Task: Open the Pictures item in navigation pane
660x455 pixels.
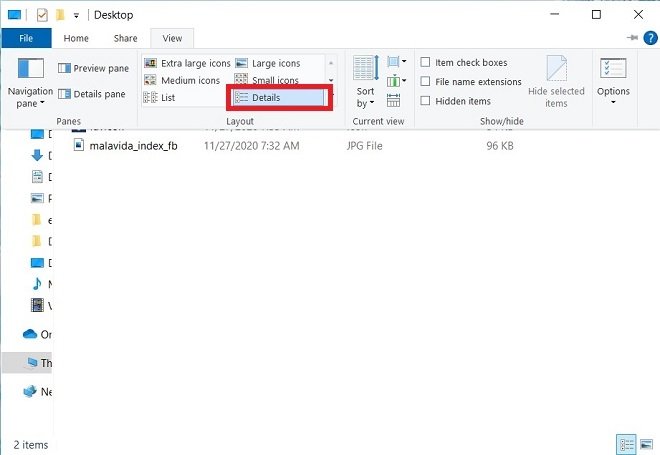Action: coord(41,198)
